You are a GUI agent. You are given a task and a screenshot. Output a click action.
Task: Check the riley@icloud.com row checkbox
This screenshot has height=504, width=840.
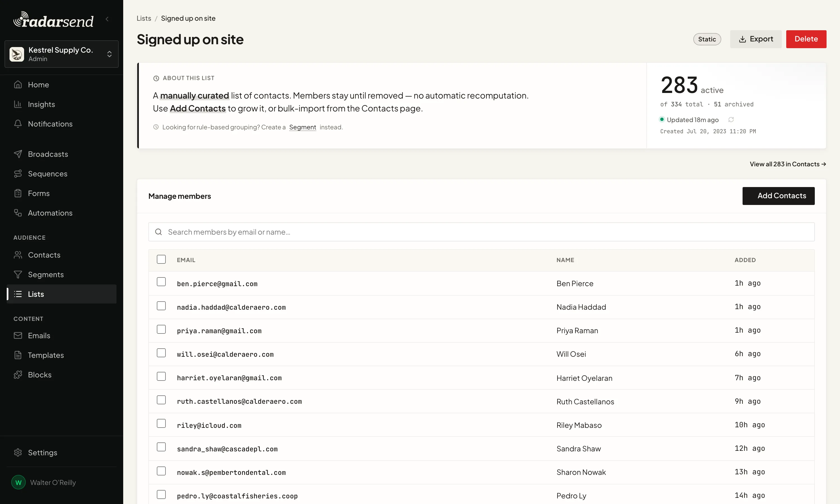coord(161,424)
